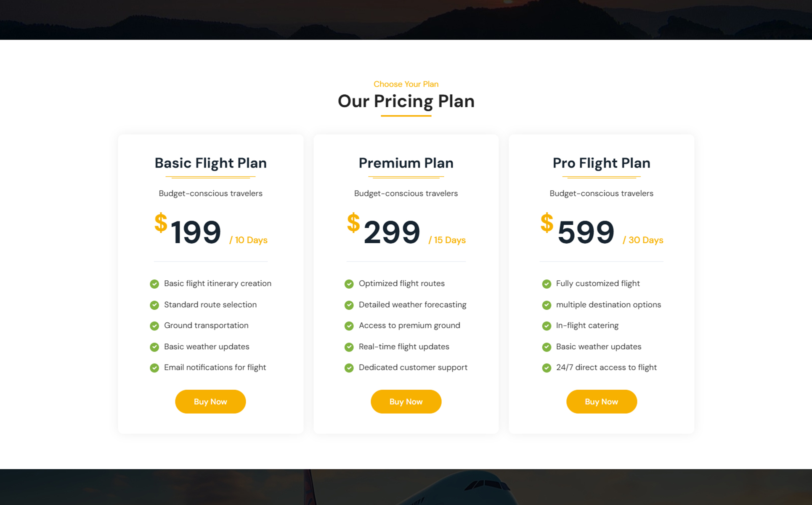Click the check icon beside Basic flight itinerary creation
812x505 pixels.
point(154,284)
